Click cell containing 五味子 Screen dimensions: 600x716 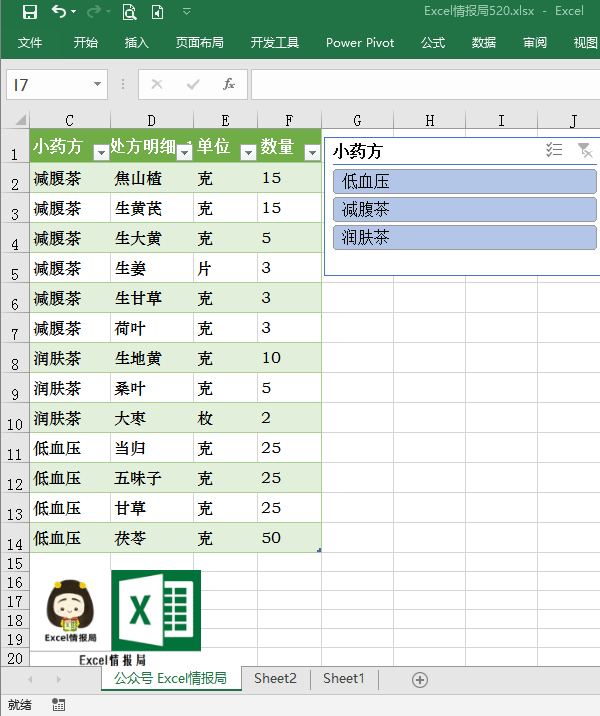tap(152, 478)
